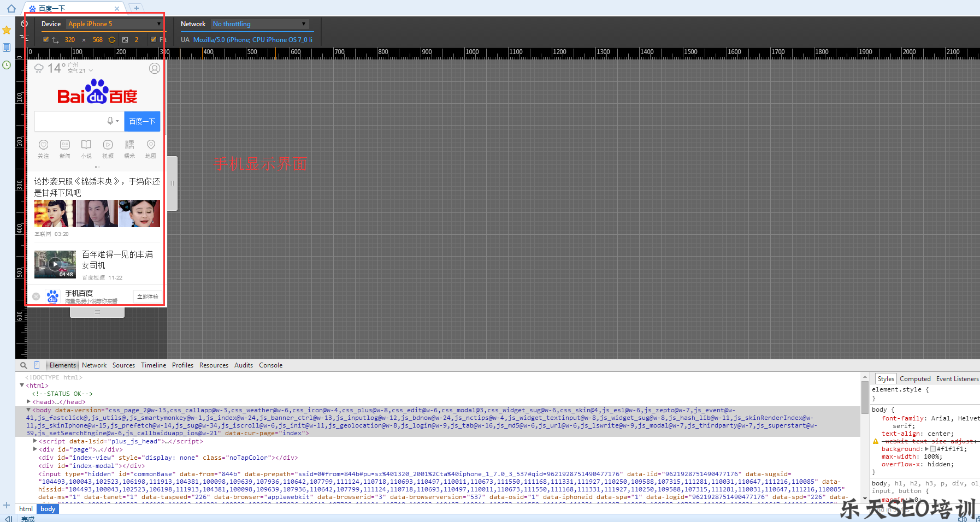The height and width of the screenshot is (522, 980).
Task: Expand the head element in DOM tree
Action: tap(29, 402)
